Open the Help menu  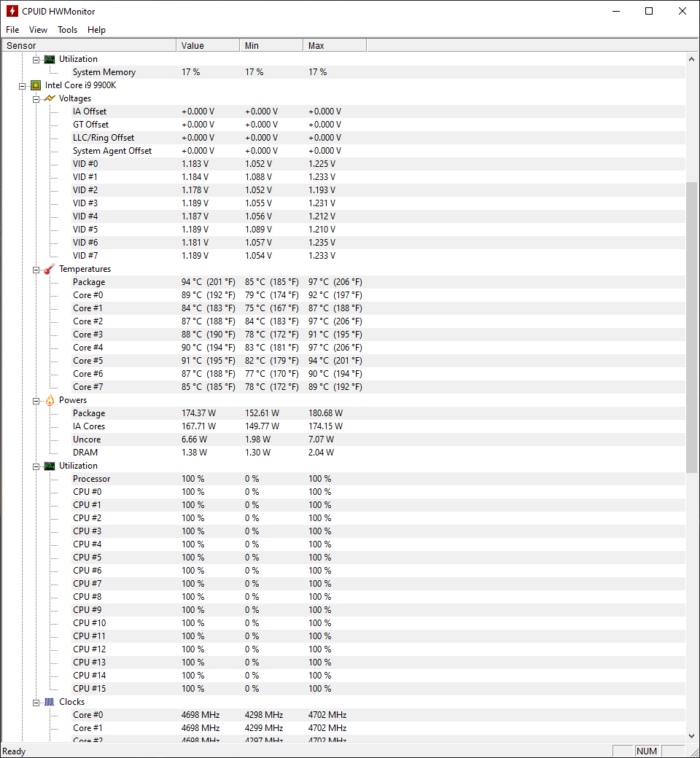click(96, 30)
